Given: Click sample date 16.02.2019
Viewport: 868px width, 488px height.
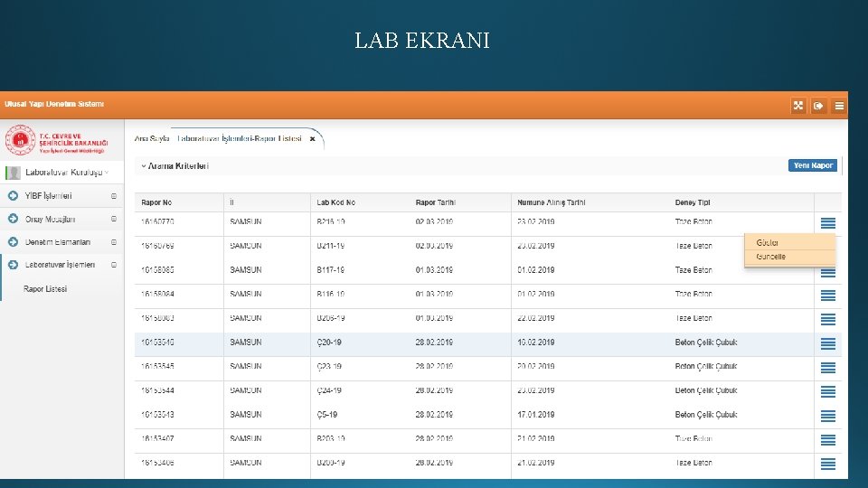Looking at the screenshot, I should coord(536,343).
